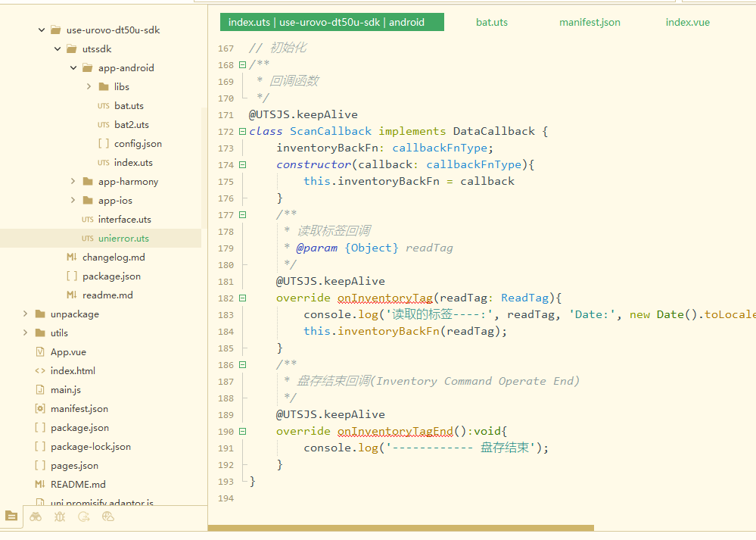Switch to the bat.uts tab
The image size is (756, 540).
pos(491,22)
